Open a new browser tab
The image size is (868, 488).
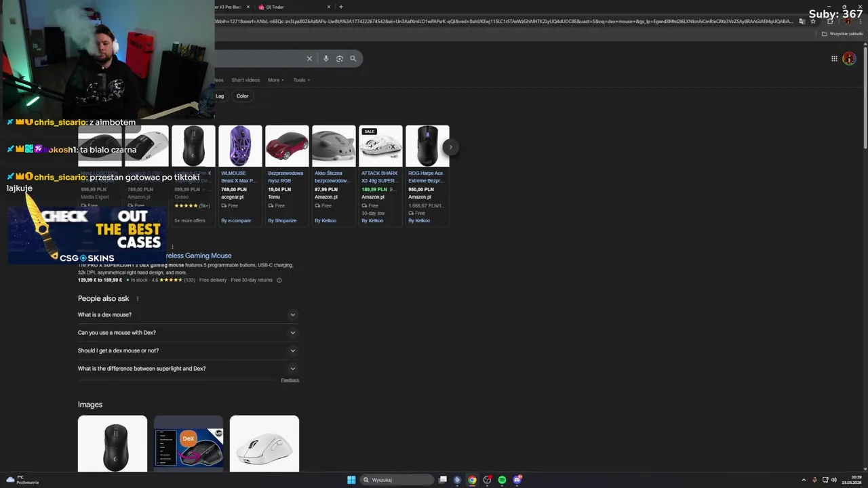tap(340, 7)
